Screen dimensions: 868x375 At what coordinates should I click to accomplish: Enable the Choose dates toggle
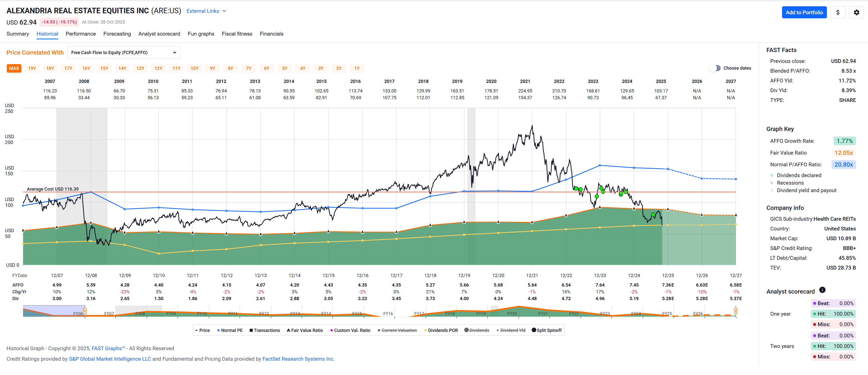point(715,68)
